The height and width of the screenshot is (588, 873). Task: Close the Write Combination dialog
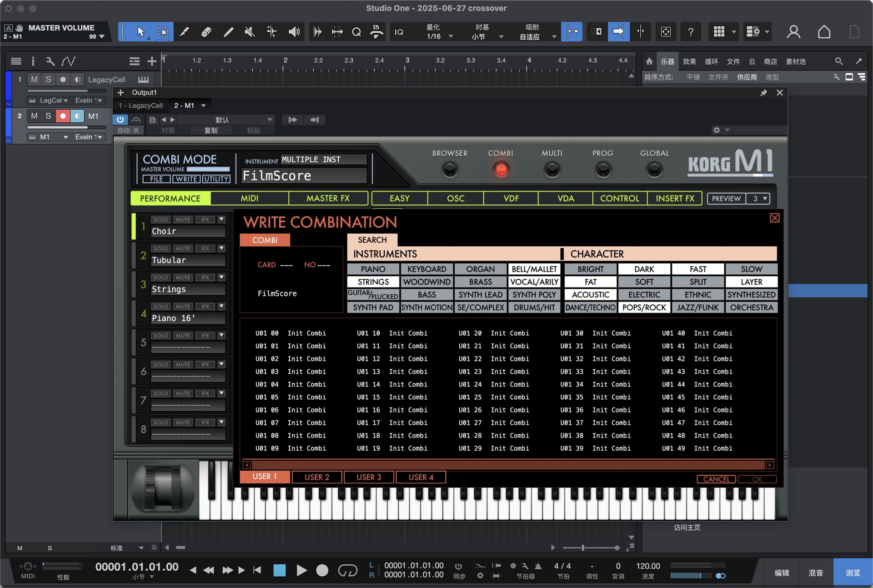click(x=775, y=218)
